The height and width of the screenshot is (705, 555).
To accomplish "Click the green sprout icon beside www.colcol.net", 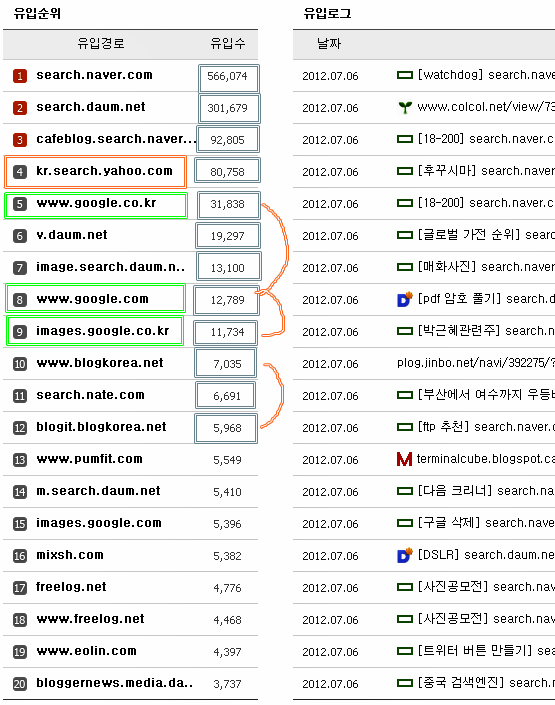I will click(405, 107).
